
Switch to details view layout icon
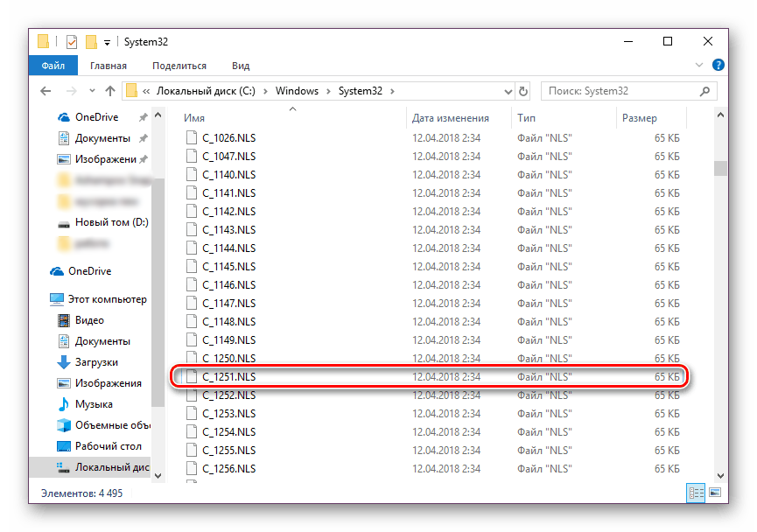click(697, 494)
